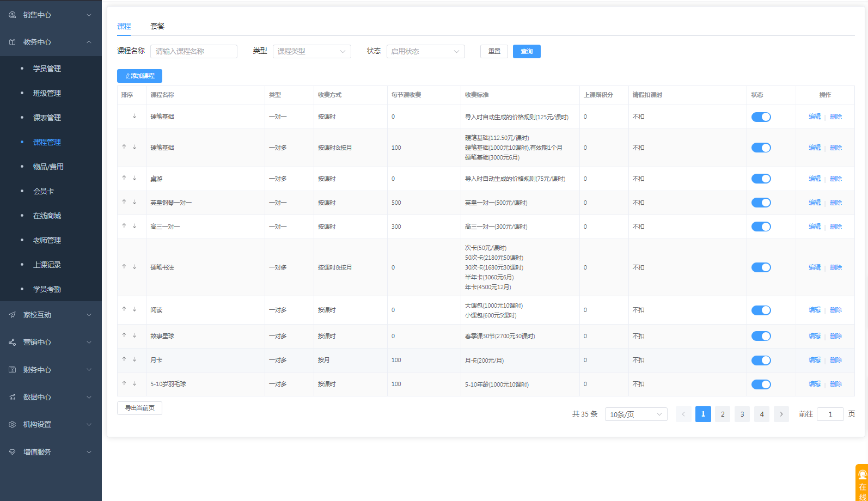Move 英皇钢琴一对一 up with arrow
Screen dimensions: 868x501
coord(124,202)
